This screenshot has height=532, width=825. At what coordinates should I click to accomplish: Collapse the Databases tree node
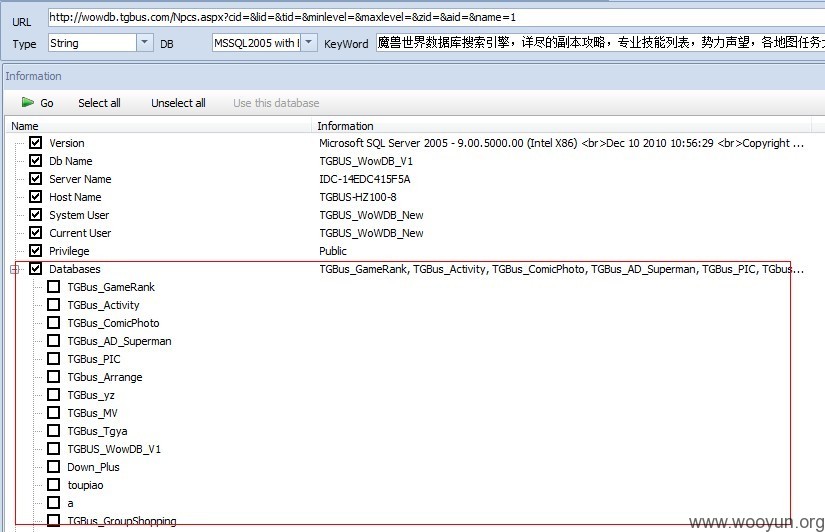tap(15, 269)
